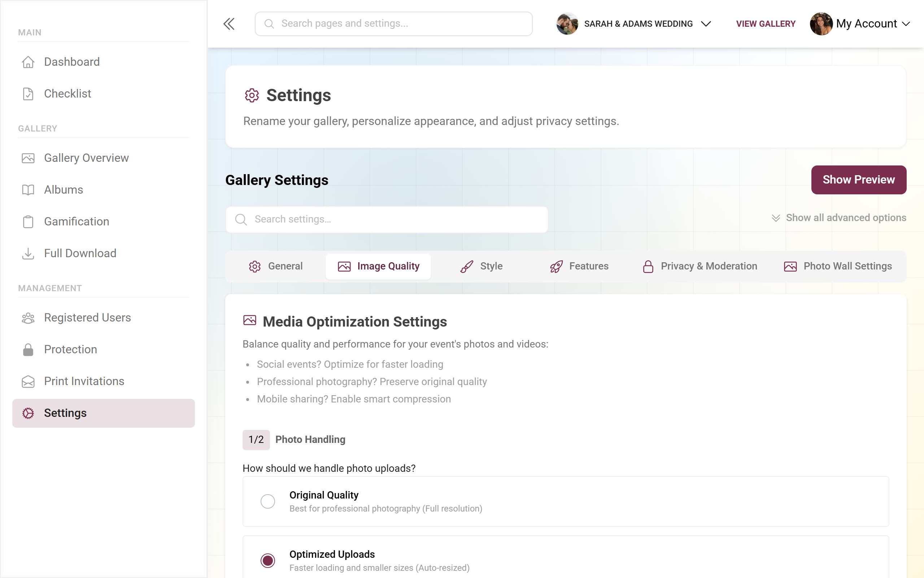Switch to the Photo Wall Settings tab
Image resolution: width=924 pixels, height=578 pixels.
838,266
